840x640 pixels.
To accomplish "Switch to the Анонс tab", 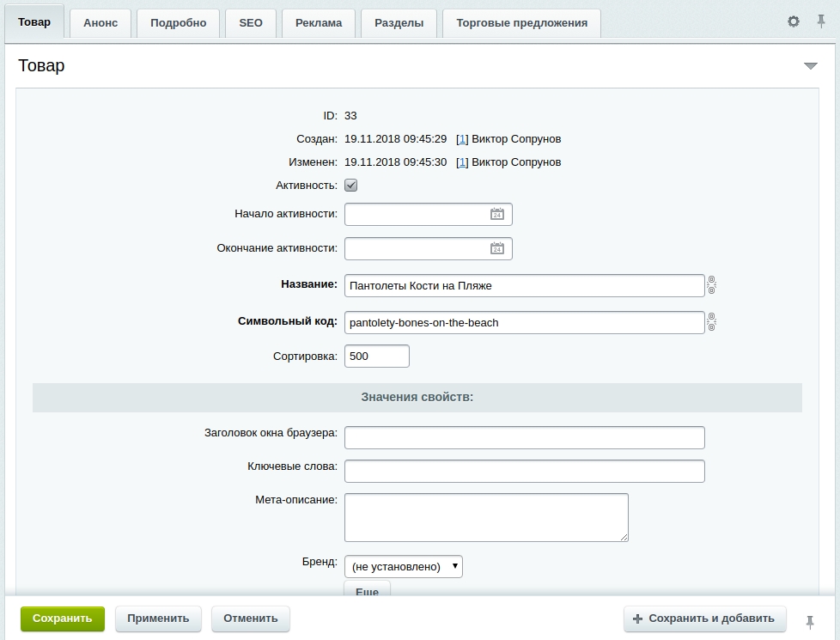I will pyautogui.click(x=100, y=23).
